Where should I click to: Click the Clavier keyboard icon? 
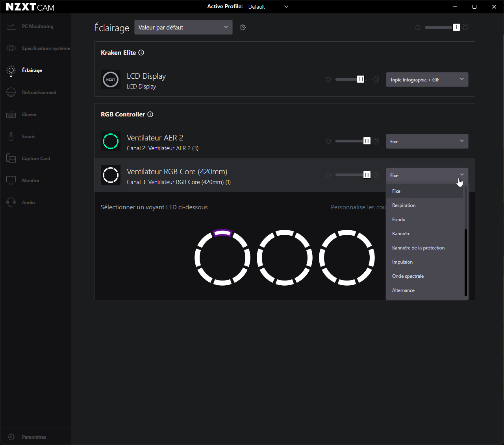click(x=11, y=114)
